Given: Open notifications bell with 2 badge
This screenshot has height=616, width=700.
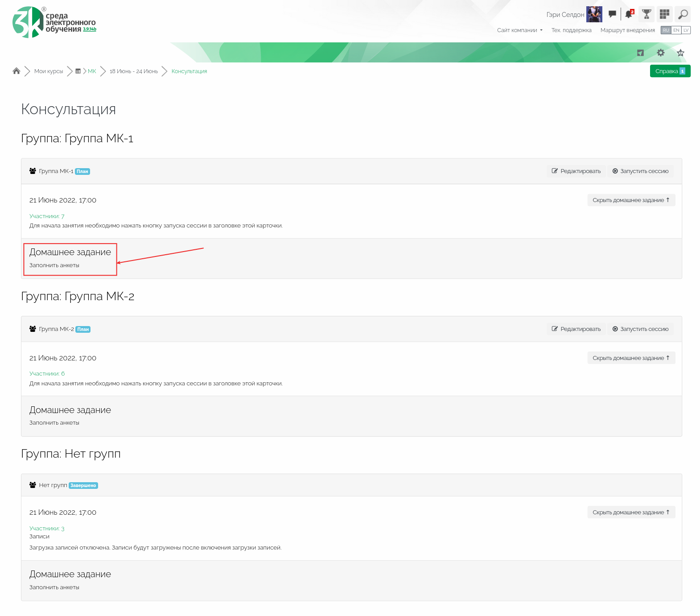Looking at the screenshot, I should [629, 14].
